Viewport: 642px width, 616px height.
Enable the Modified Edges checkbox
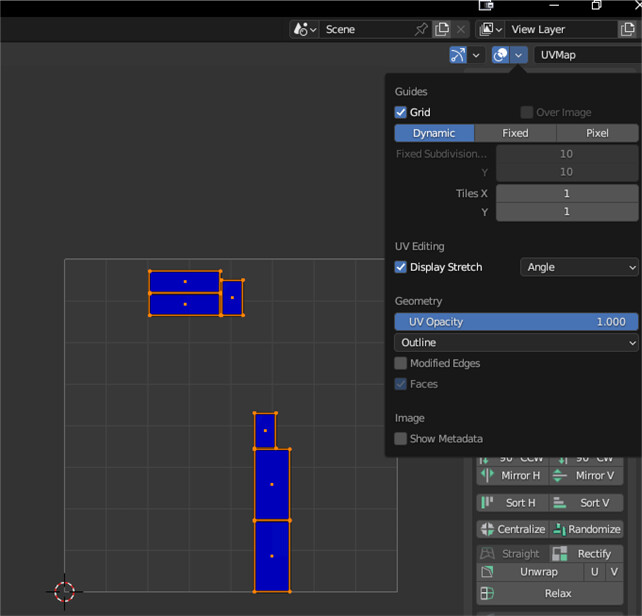click(x=401, y=363)
